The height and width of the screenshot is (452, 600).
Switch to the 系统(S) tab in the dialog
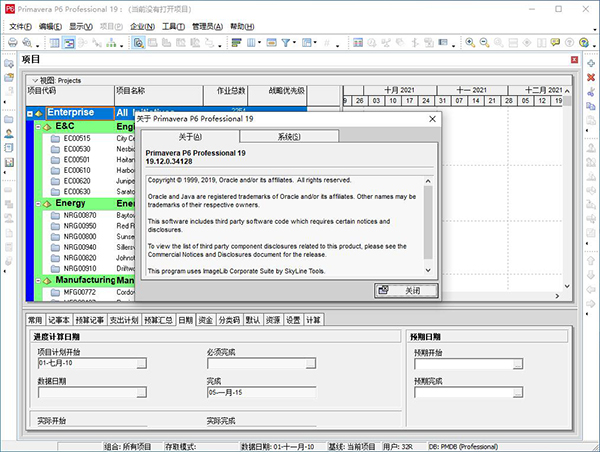pos(289,136)
